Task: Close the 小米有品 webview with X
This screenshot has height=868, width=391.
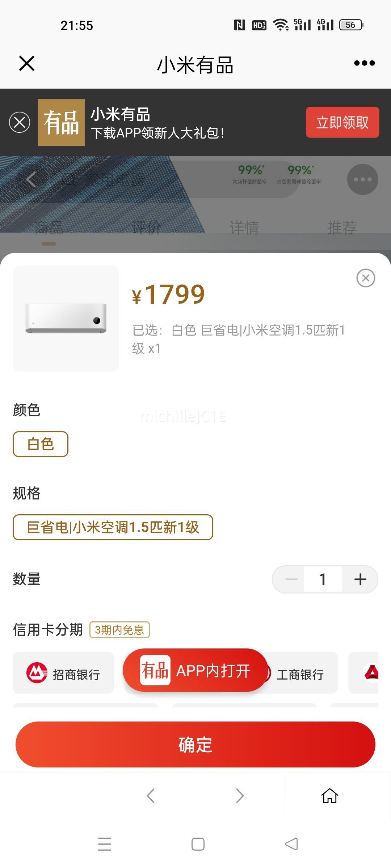Action: (x=27, y=63)
